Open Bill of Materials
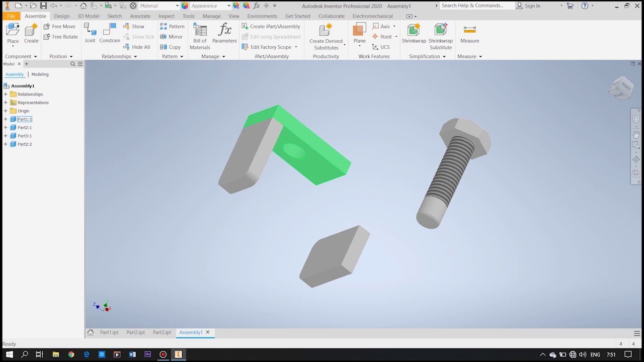 (200, 36)
